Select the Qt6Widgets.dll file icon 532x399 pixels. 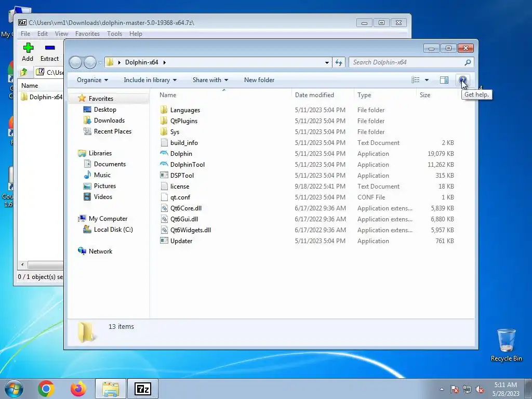[x=164, y=230]
